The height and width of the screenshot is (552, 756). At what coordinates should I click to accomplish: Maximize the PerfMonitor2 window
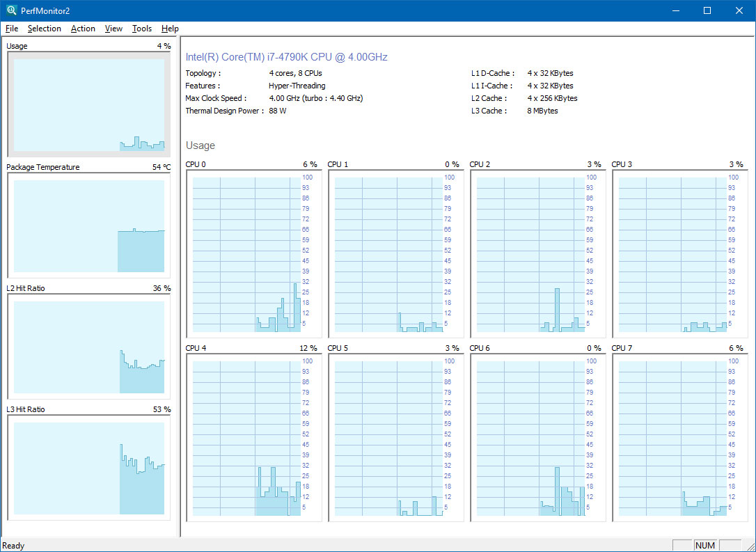coord(707,10)
